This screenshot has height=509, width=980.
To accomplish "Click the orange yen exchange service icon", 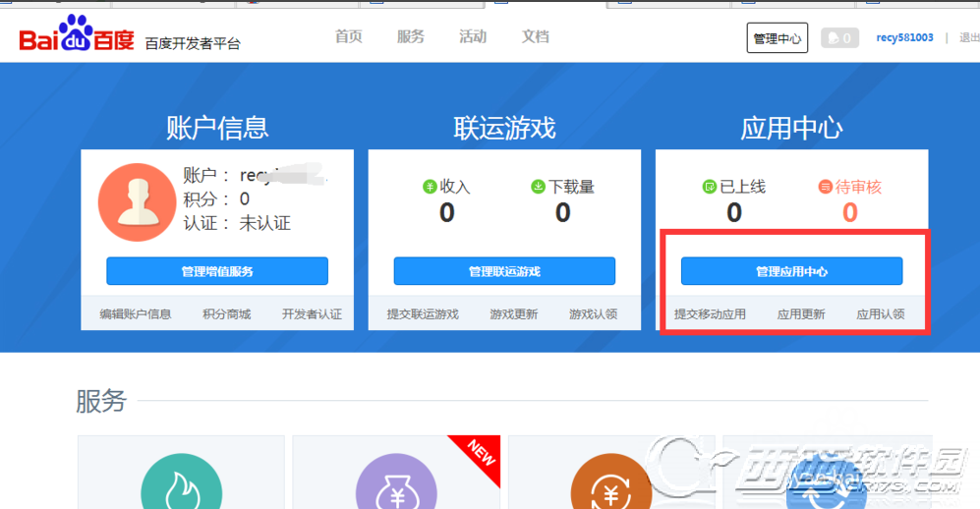I will point(611,481).
